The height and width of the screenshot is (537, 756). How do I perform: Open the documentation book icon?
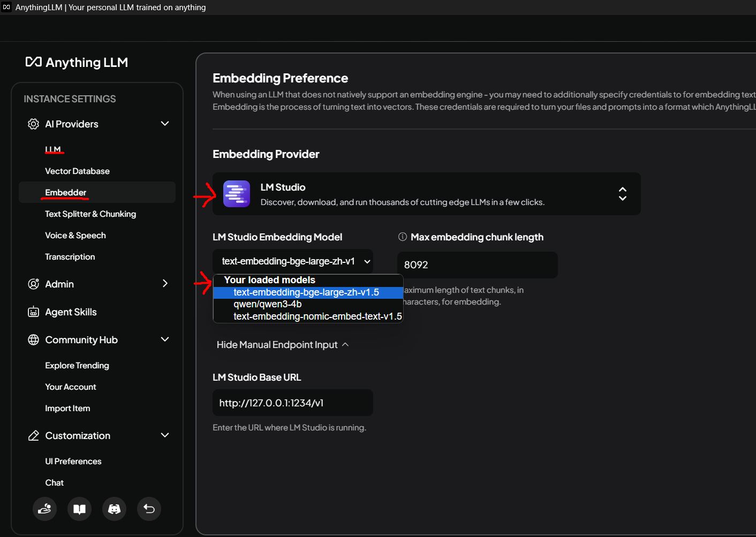click(x=79, y=509)
